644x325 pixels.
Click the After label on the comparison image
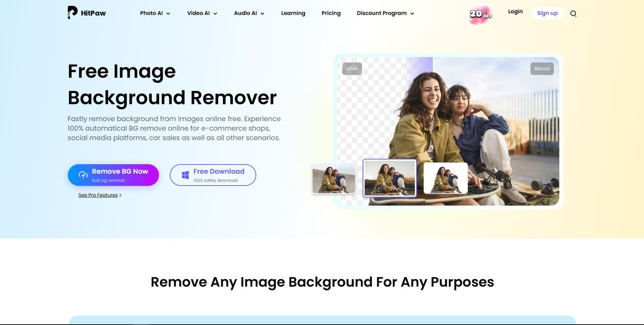pyautogui.click(x=352, y=69)
